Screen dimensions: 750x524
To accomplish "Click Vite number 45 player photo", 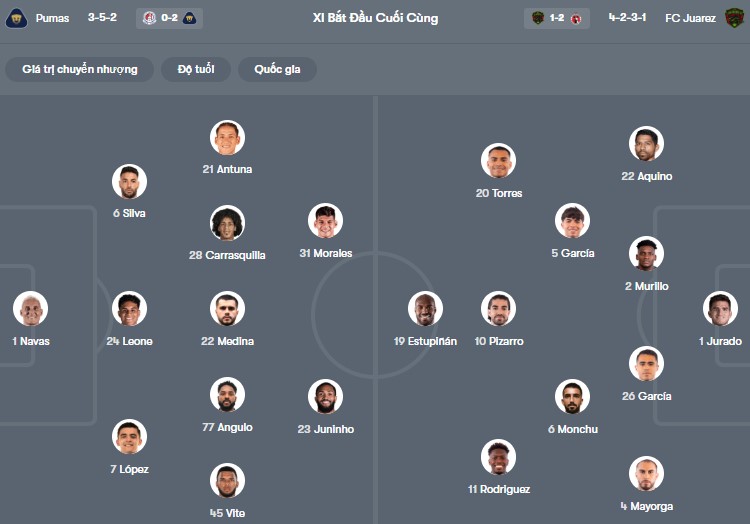I will (x=228, y=481).
